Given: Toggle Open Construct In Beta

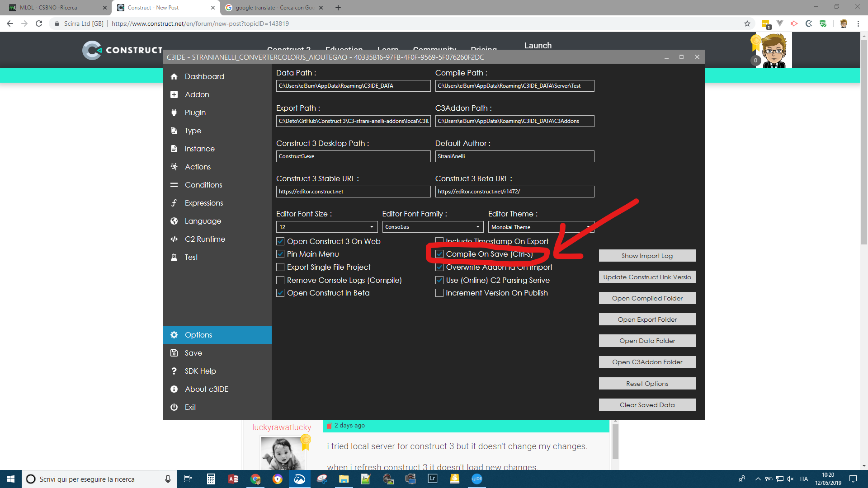Looking at the screenshot, I should [280, 293].
